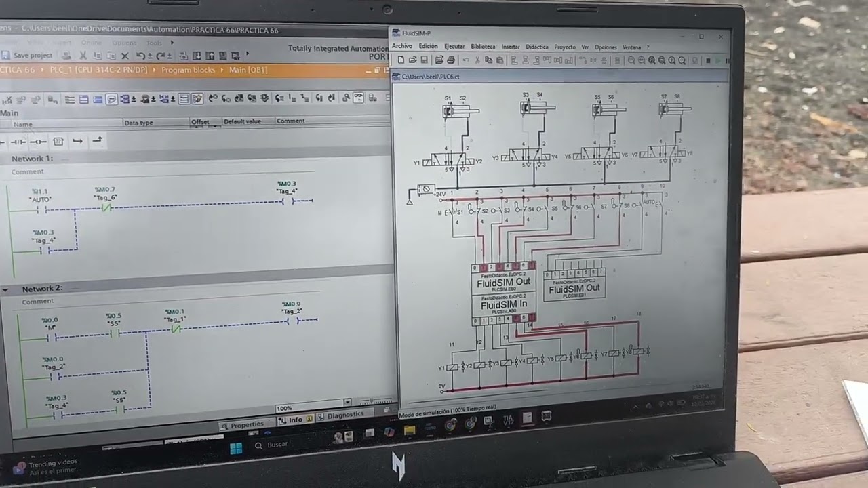Open File Explorer from the taskbar
Image resolution: width=868 pixels, height=488 pixels.
pyautogui.click(x=410, y=430)
